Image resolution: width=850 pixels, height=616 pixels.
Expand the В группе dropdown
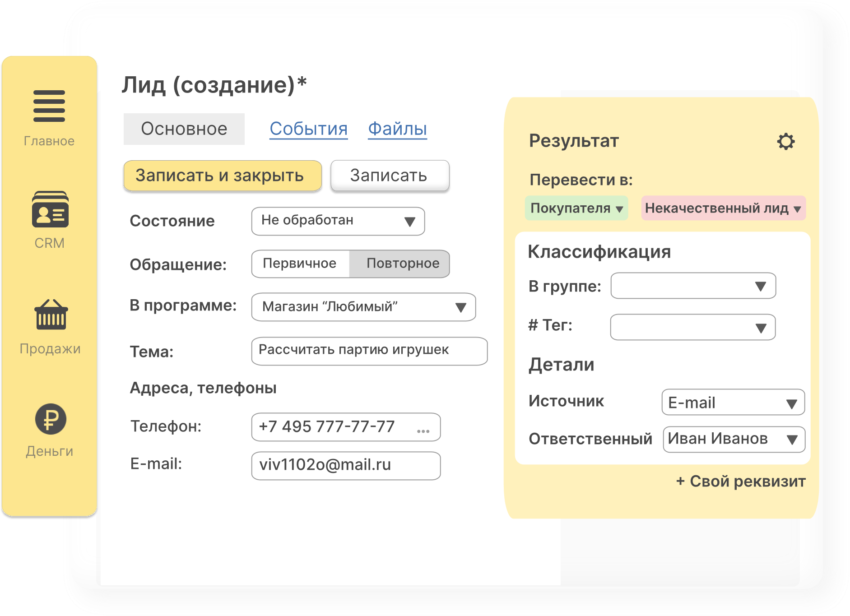click(x=760, y=286)
